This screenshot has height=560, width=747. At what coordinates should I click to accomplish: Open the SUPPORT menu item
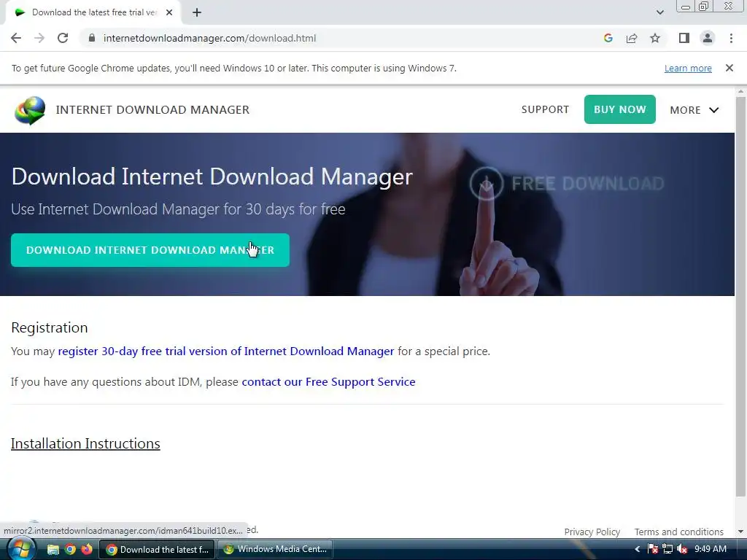545,109
